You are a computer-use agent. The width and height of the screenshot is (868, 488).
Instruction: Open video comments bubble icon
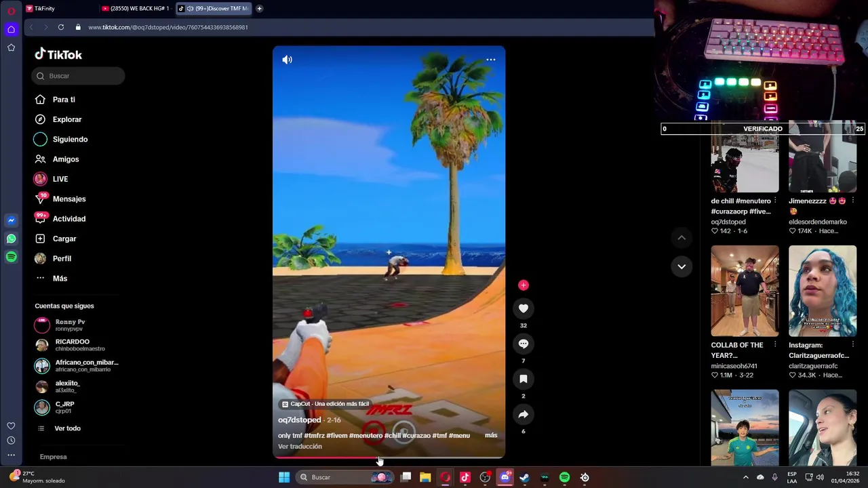pos(523,344)
